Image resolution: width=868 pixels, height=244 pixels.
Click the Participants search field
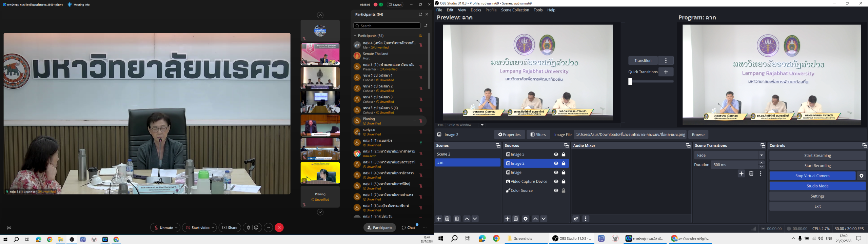(x=387, y=26)
